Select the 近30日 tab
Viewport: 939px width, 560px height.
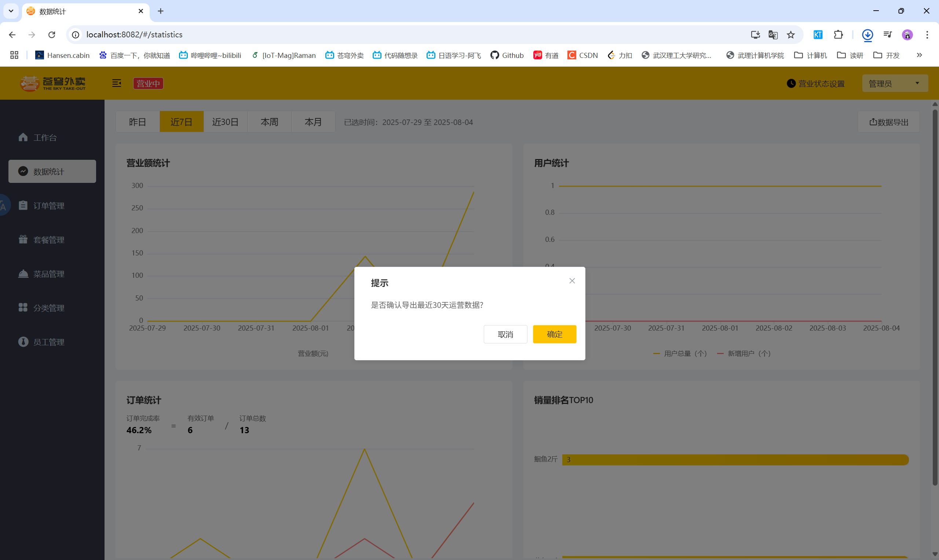coord(225,122)
